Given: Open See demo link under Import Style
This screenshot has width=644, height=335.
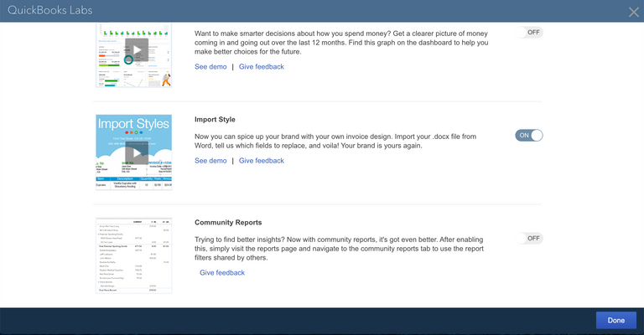Looking at the screenshot, I should 210,160.
